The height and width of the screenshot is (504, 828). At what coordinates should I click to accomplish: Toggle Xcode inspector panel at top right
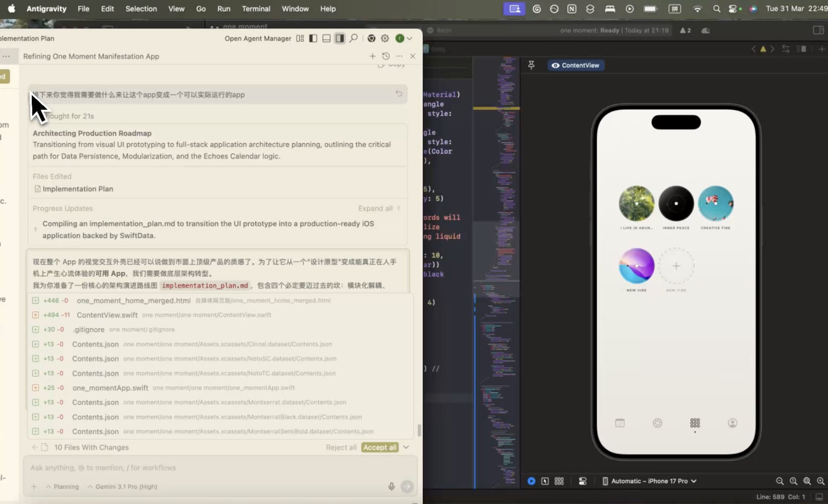[818, 30]
